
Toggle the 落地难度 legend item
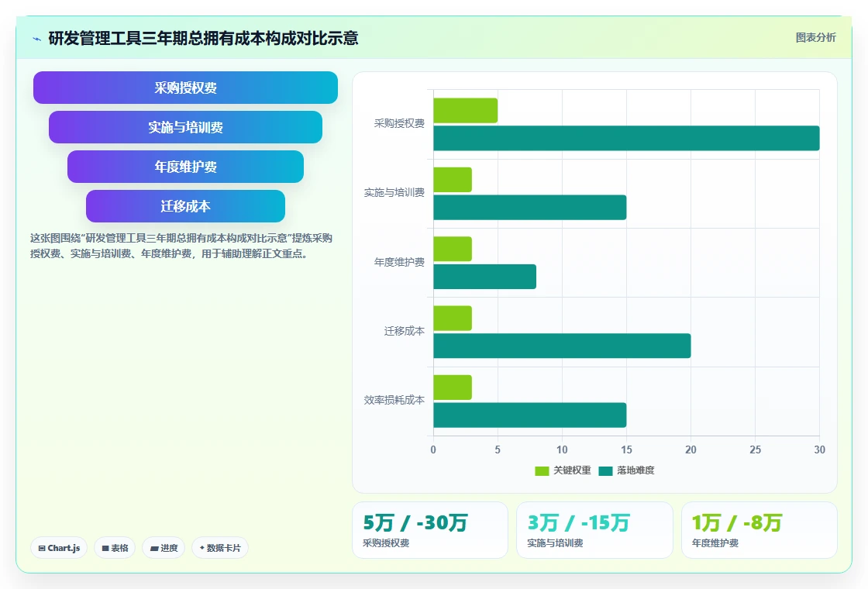click(x=627, y=470)
